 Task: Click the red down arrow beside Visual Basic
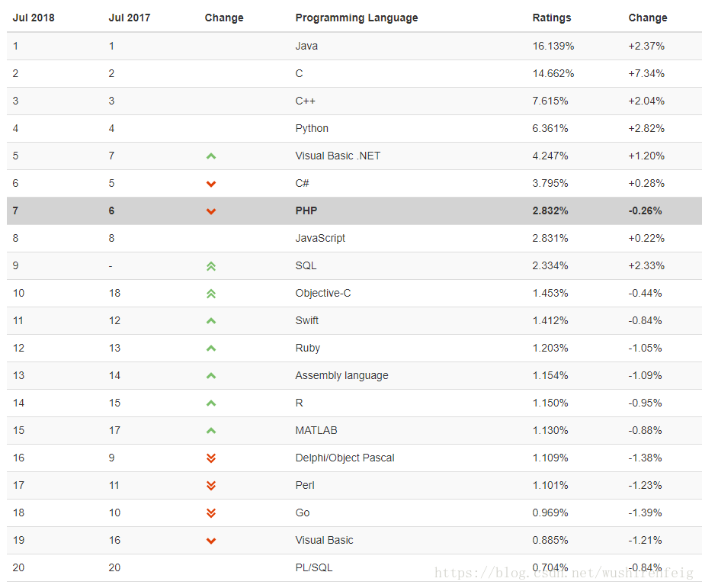(x=211, y=541)
